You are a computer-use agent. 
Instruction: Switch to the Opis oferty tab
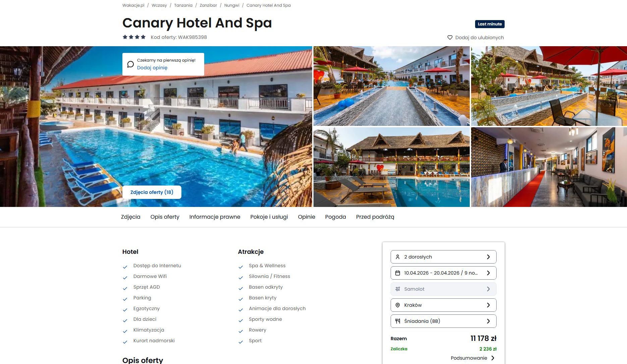point(165,217)
